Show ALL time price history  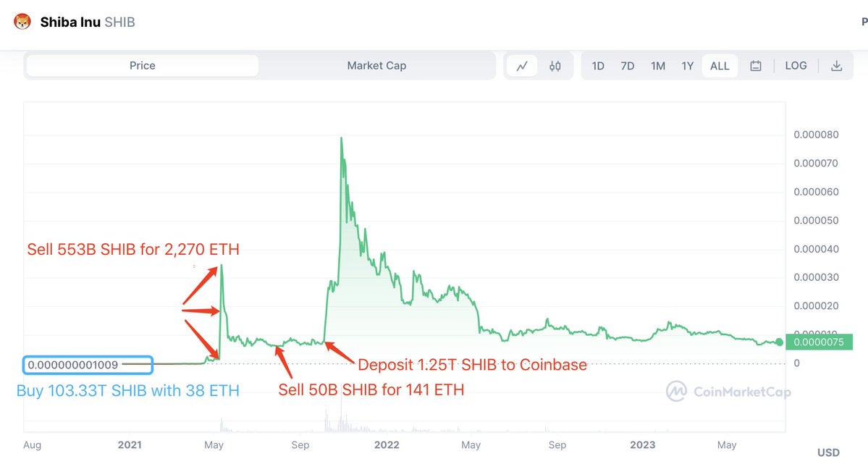[x=720, y=66]
